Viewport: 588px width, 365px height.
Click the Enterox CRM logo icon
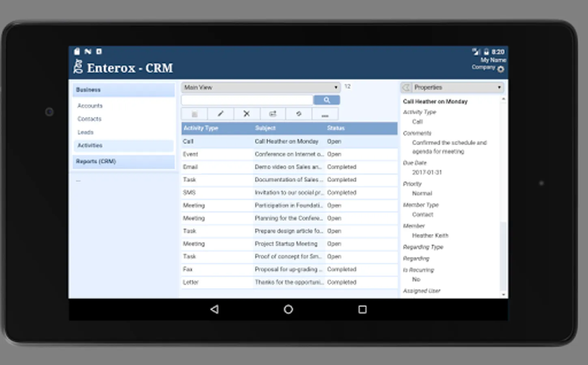pyautogui.click(x=78, y=67)
